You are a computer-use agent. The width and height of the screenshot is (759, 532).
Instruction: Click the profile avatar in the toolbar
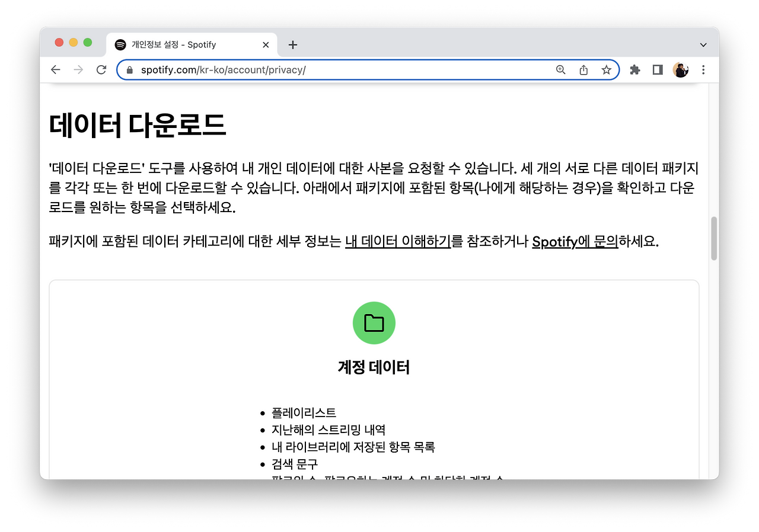pos(680,69)
